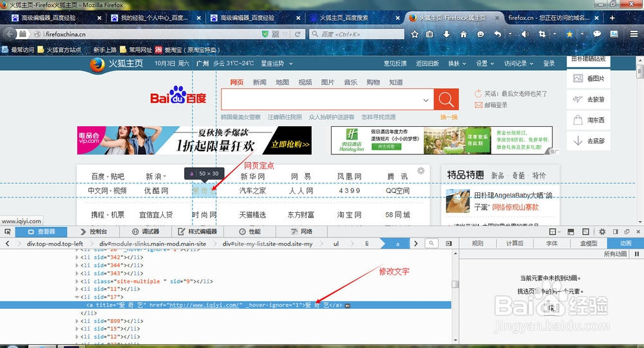Click the undo closed tab arrow icon
Screen dimensions: 644x348
pos(497,34)
